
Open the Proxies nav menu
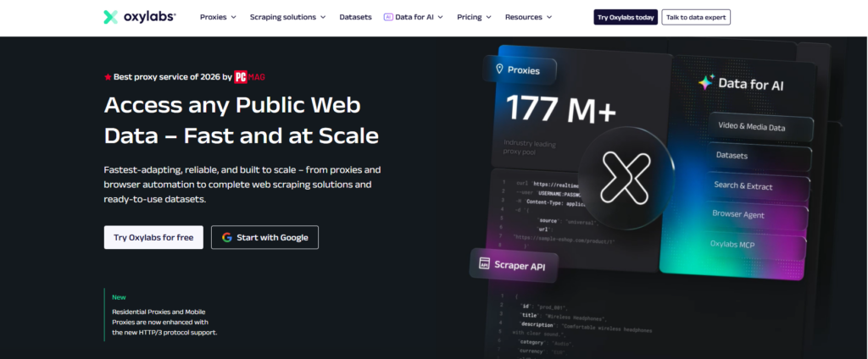(218, 17)
